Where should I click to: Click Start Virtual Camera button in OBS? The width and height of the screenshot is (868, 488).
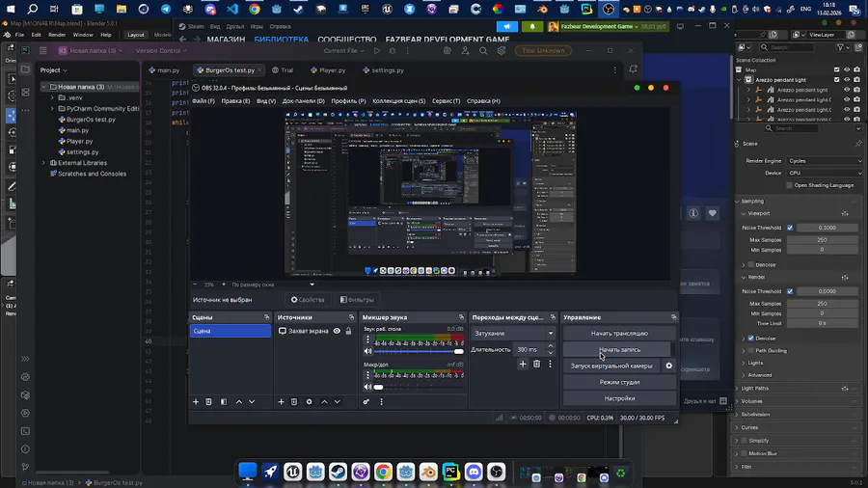(611, 366)
